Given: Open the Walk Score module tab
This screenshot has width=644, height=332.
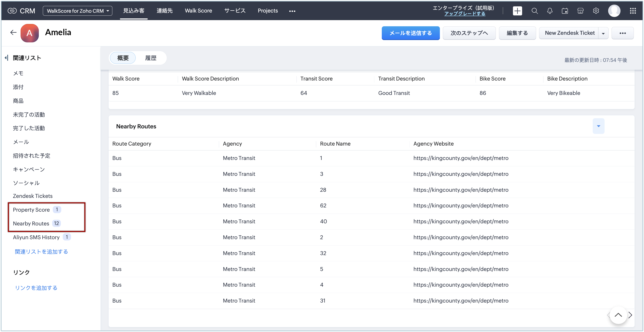Looking at the screenshot, I should (198, 11).
